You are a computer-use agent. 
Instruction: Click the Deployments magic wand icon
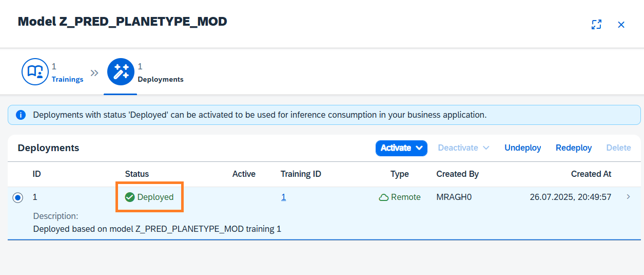(x=121, y=72)
